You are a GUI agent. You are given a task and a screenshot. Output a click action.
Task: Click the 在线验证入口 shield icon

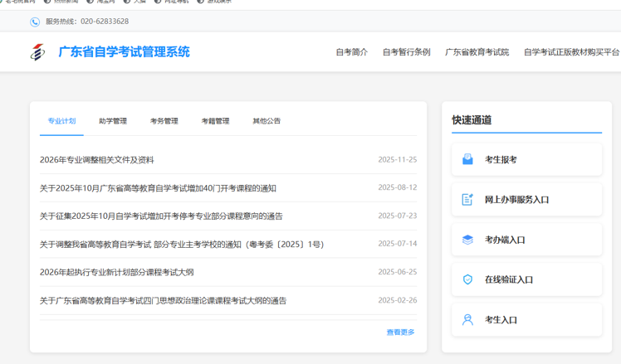(x=467, y=279)
